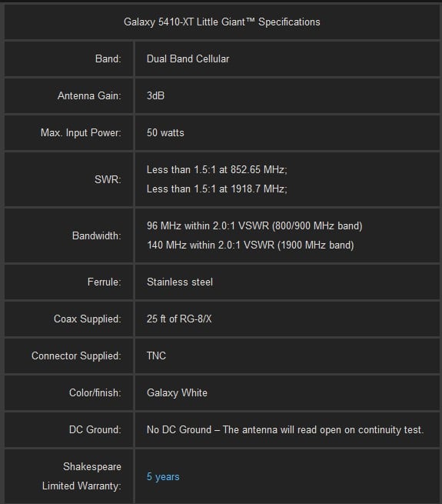Click the Stainless steel ferrule value
The width and height of the screenshot is (442, 504).
pyautogui.click(x=180, y=282)
